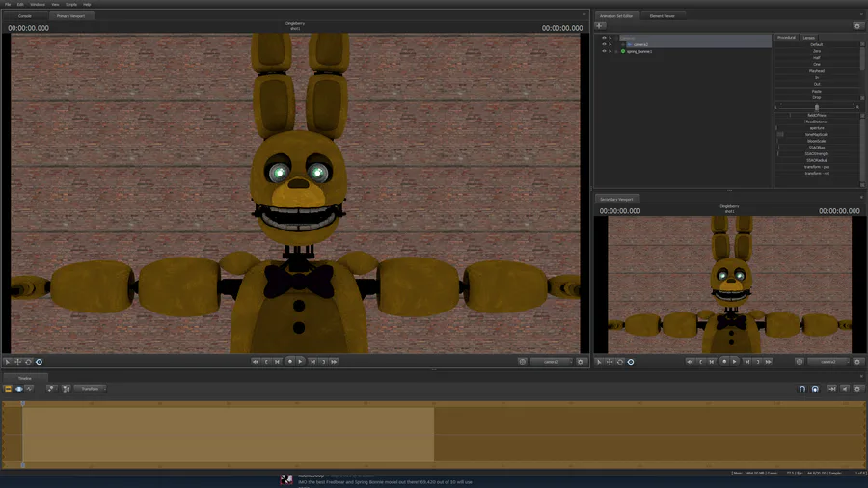Toggle visibility eye of Cameras group
Image resolution: width=868 pixels, height=488 pixels.
coord(604,38)
